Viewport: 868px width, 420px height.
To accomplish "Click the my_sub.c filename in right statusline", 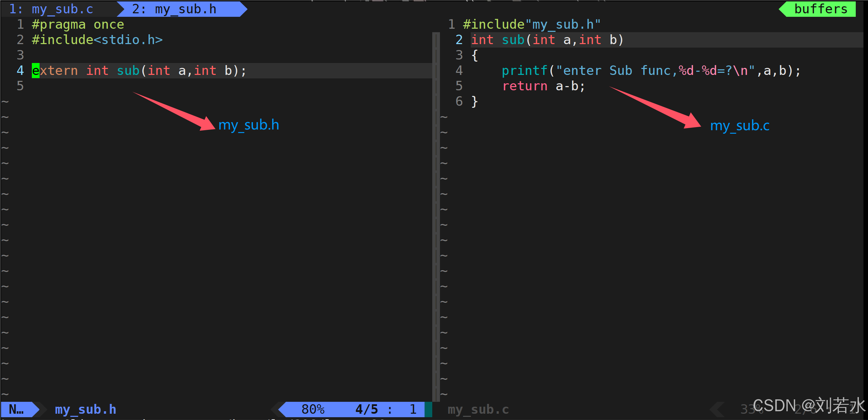I will coord(478,409).
